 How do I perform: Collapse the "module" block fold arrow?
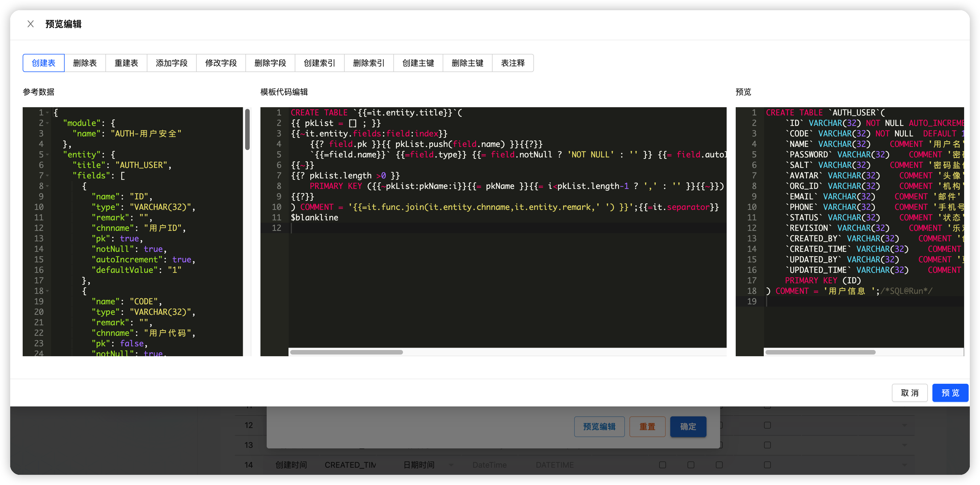pyautogui.click(x=48, y=123)
